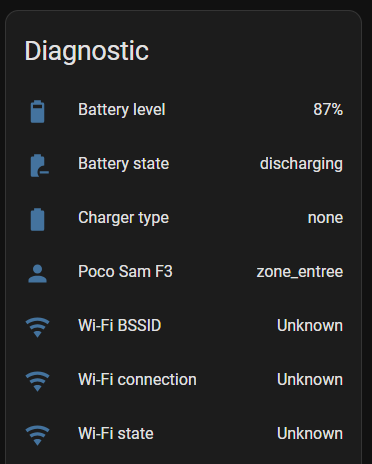
Task: Click the 87% battery value
Action: click(328, 110)
